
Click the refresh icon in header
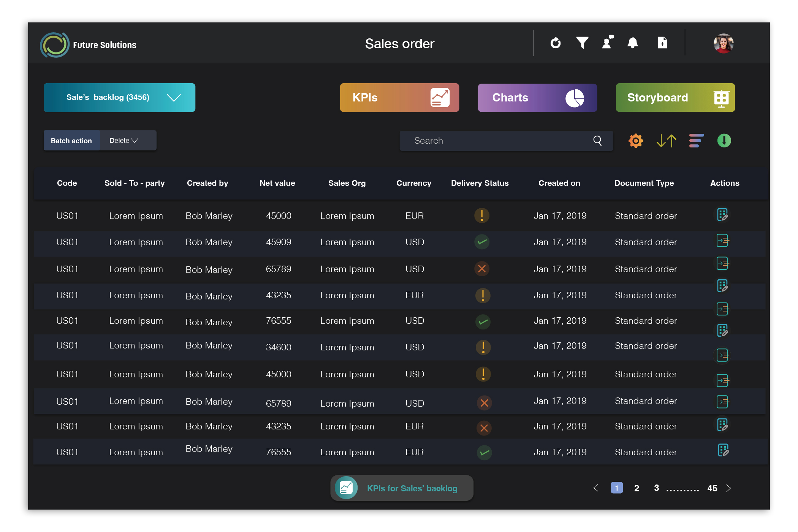pos(555,43)
